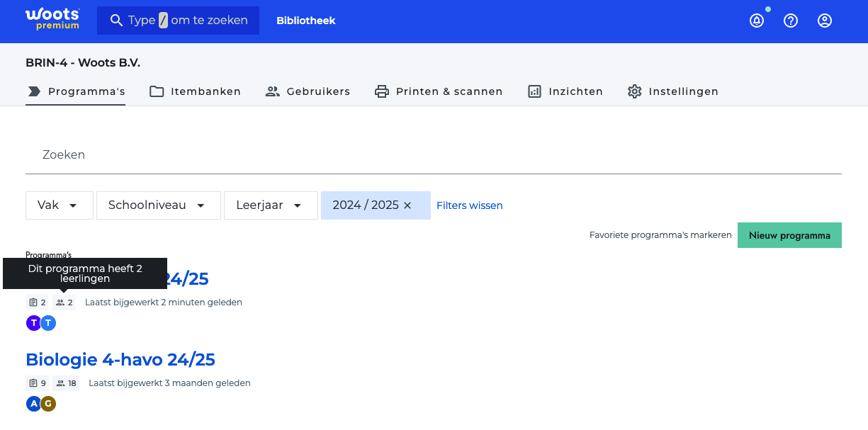The image size is (868, 430).
Task: Go to the Gebruikers tab
Action: click(x=308, y=91)
